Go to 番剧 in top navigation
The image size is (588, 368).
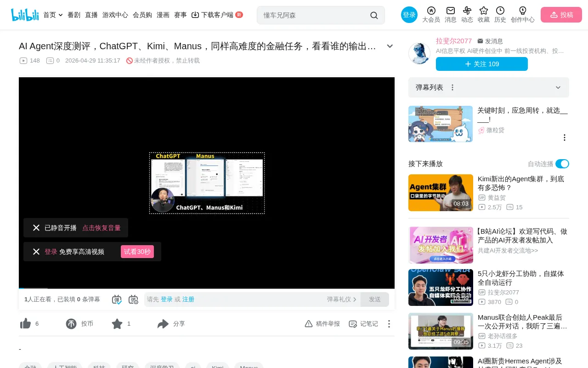[x=74, y=15]
